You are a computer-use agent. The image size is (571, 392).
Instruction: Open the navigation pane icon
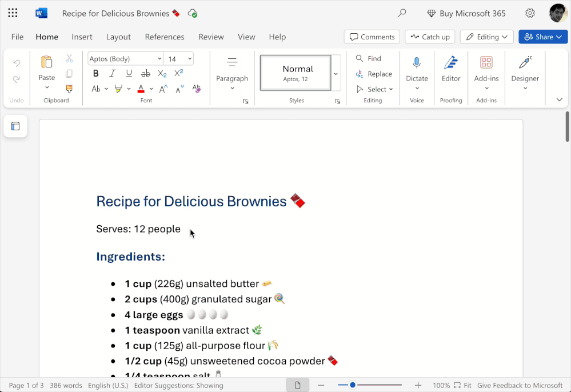15,126
